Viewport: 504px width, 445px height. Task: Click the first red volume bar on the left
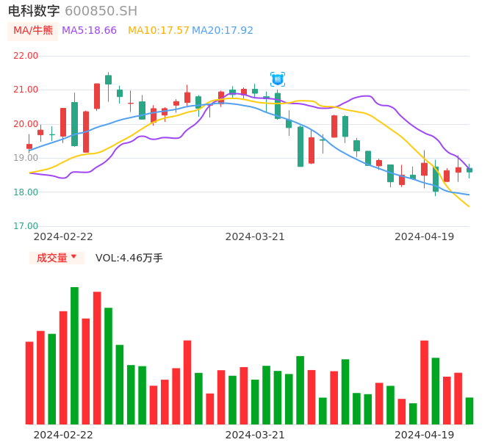click(x=29, y=383)
